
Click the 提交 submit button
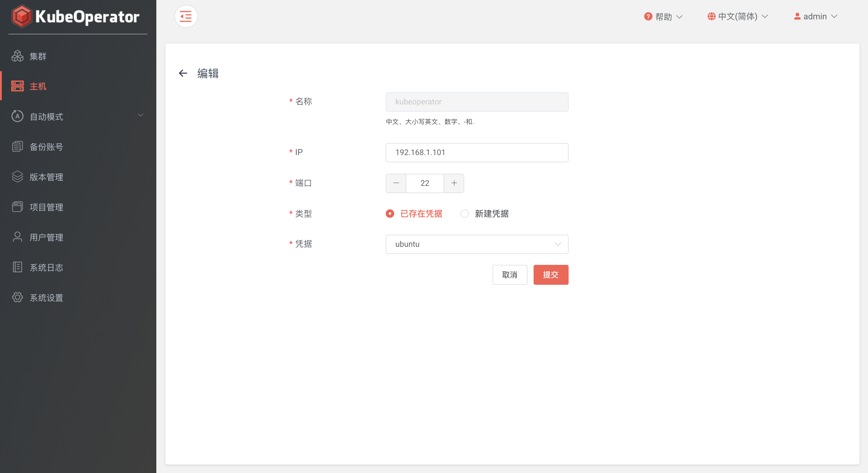pyautogui.click(x=550, y=275)
